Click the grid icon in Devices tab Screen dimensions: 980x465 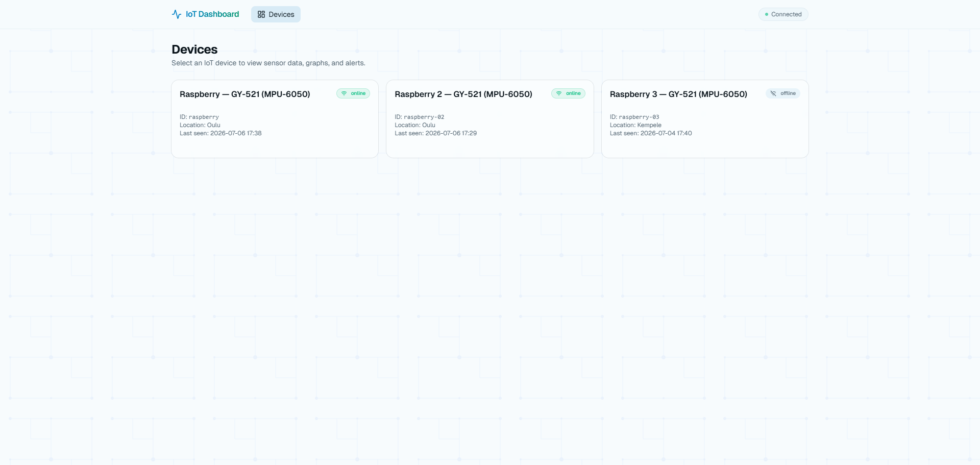pyautogui.click(x=261, y=14)
